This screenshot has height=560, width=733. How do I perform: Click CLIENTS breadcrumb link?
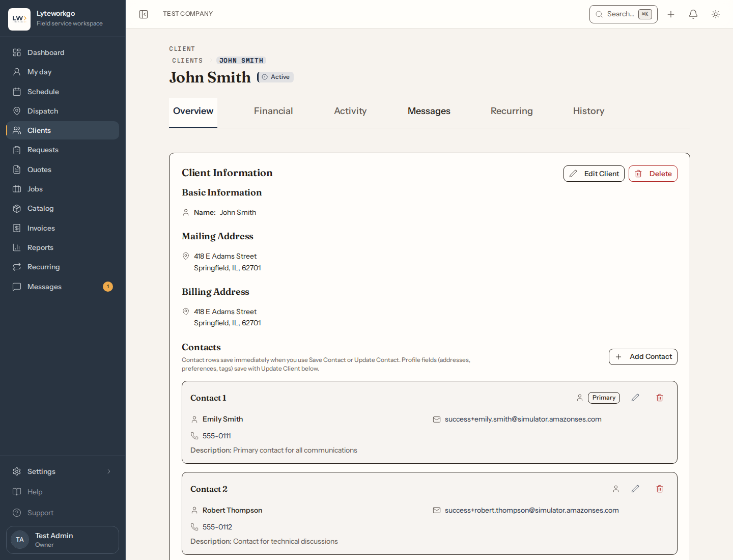point(187,61)
